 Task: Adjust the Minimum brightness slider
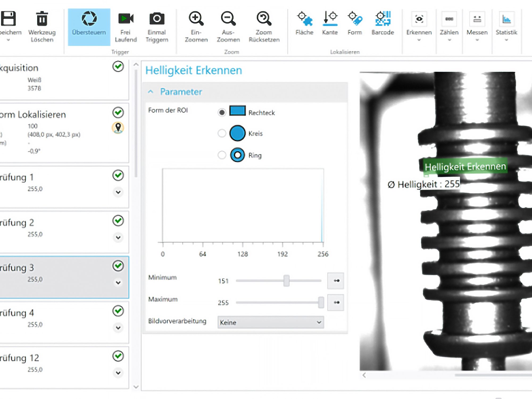click(x=286, y=281)
